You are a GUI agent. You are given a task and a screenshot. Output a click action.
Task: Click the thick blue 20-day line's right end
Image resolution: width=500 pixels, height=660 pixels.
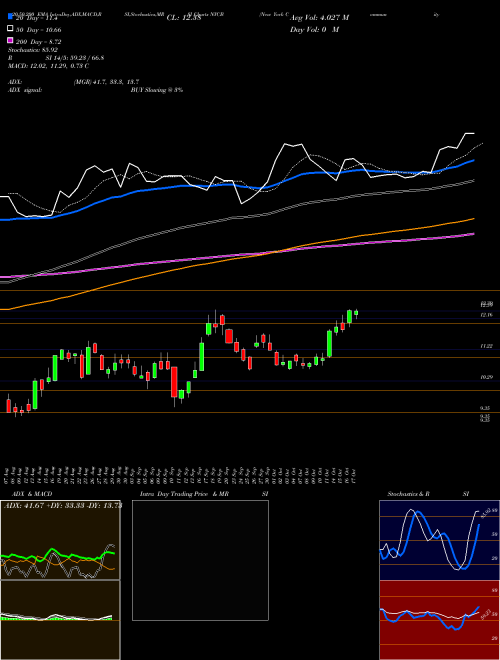(x=473, y=160)
